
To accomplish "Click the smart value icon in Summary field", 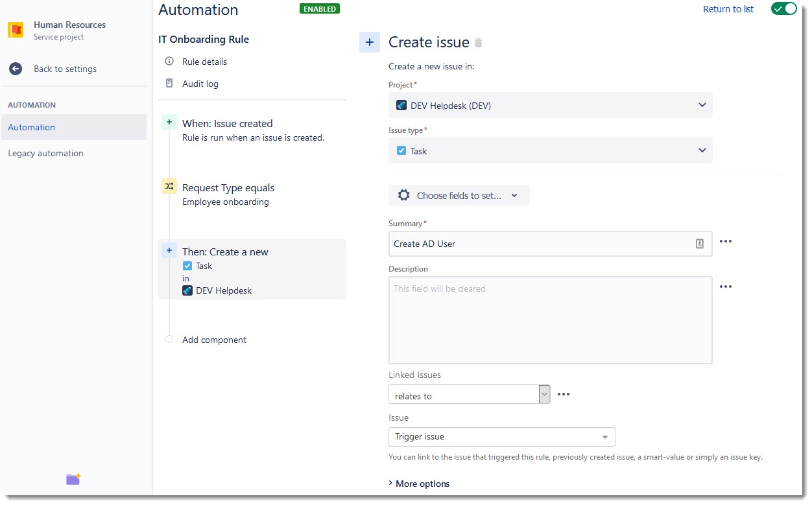I will [x=700, y=244].
